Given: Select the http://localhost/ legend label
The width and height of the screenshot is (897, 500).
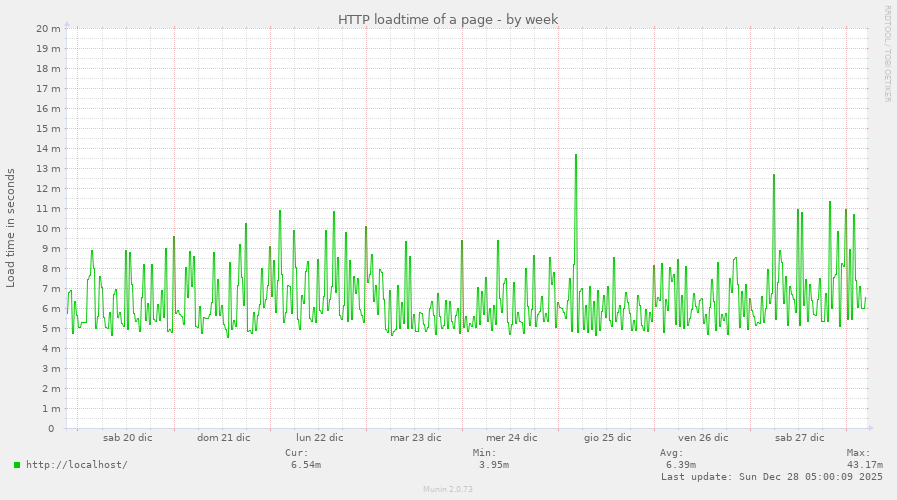Looking at the screenshot, I should [x=77, y=465].
